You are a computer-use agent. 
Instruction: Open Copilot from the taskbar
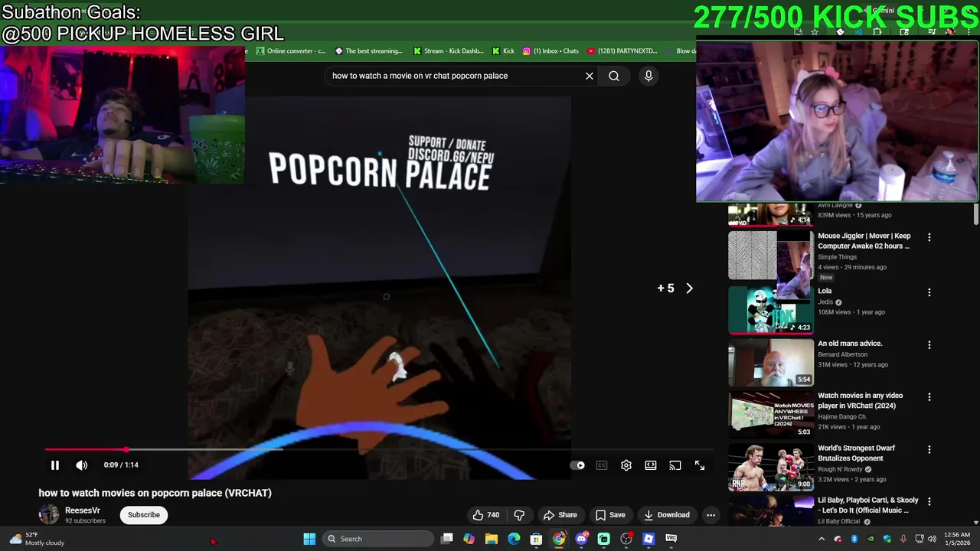pos(469,539)
